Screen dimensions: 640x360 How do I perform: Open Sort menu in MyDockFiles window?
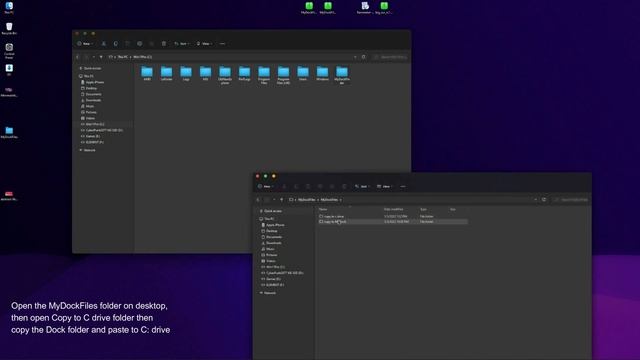362,187
